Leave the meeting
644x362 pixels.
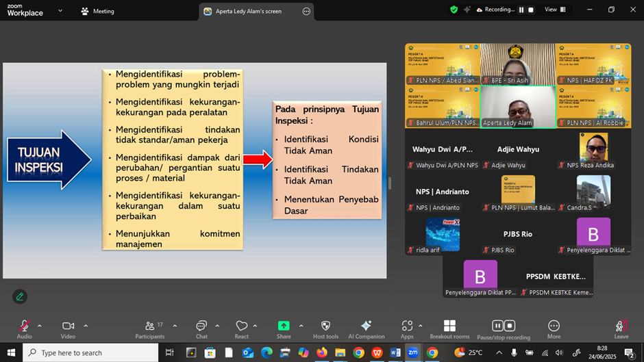click(x=621, y=327)
